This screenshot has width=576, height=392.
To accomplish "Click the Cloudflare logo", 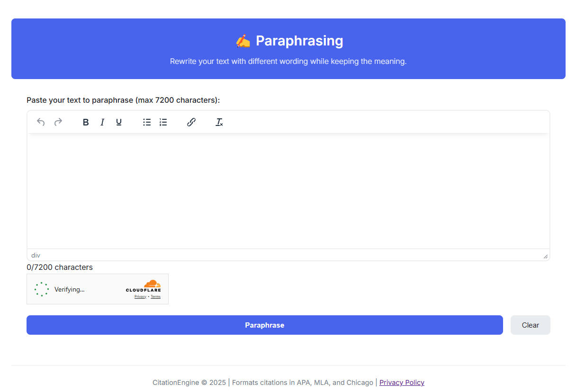I will [144, 286].
